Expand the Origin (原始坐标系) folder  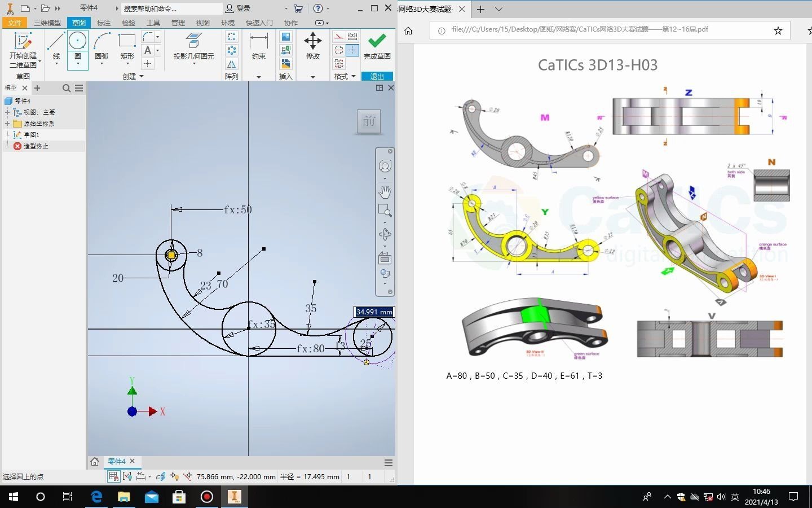(x=7, y=124)
